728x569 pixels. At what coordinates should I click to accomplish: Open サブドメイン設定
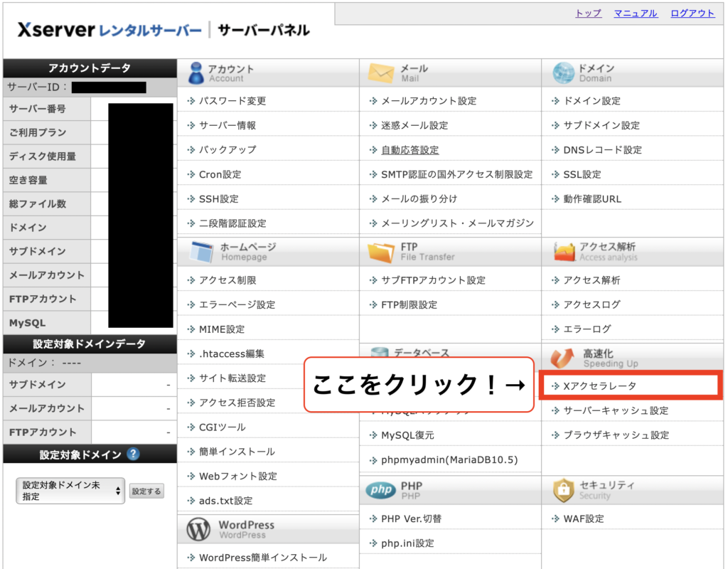[601, 125]
